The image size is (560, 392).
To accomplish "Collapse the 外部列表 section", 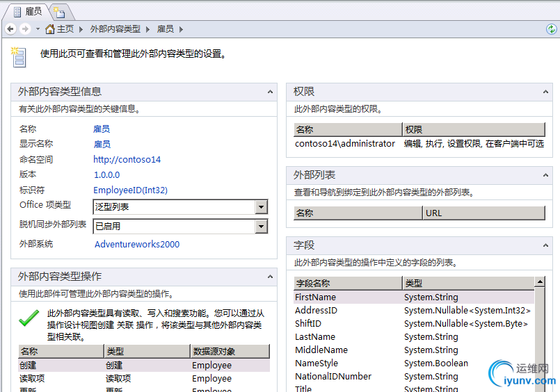I will pos(545,175).
